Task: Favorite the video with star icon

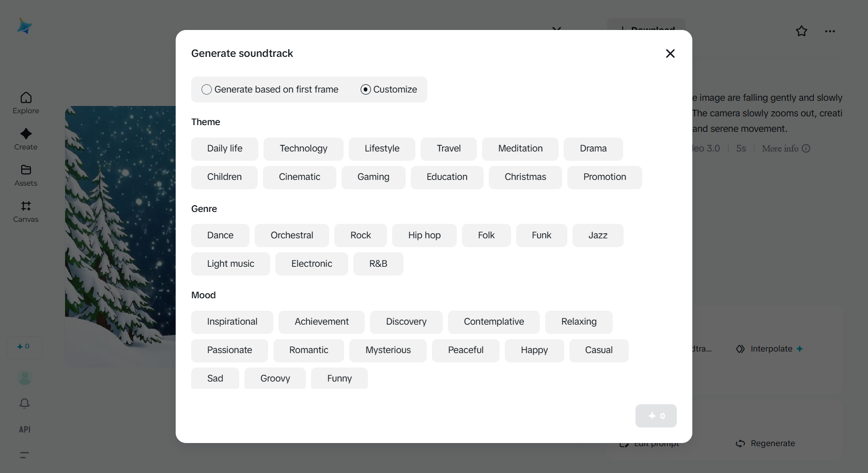Action: click(x=801, y=31)
